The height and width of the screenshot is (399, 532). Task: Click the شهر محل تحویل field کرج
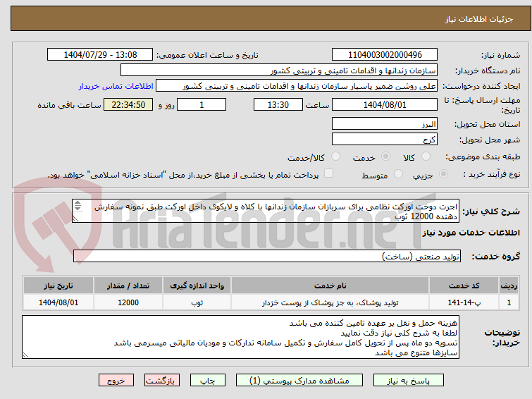click(385, 139)
